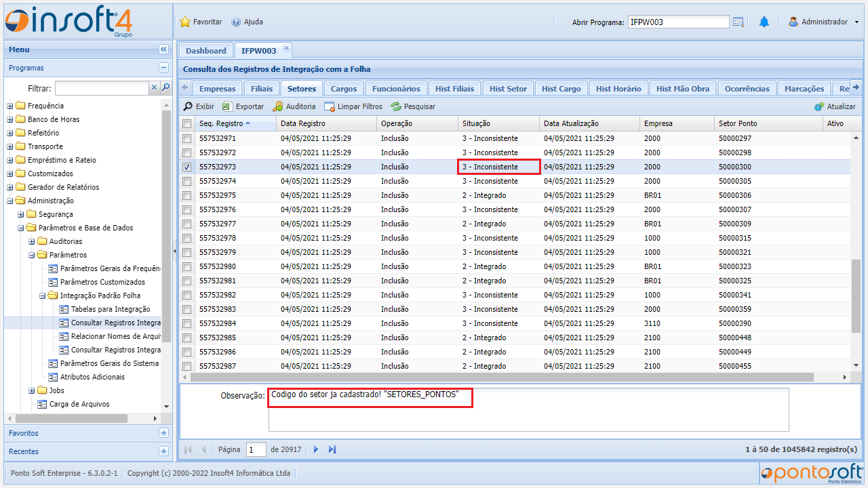Image resolution: width=868 pixels, height=488 pixels.
Task: Tick the checkbox for record 557532980
Action: [x=186, y=266]
